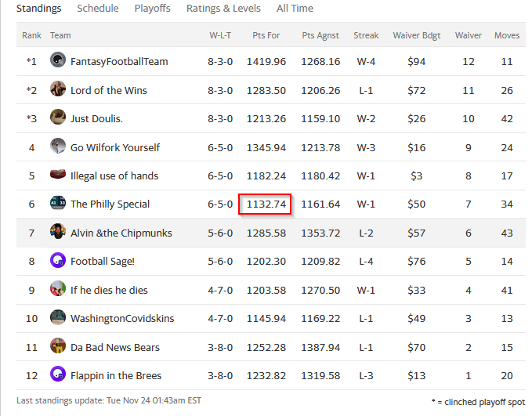
Task: Click Da Bad News Bears avatar
Action: (58, 347)
